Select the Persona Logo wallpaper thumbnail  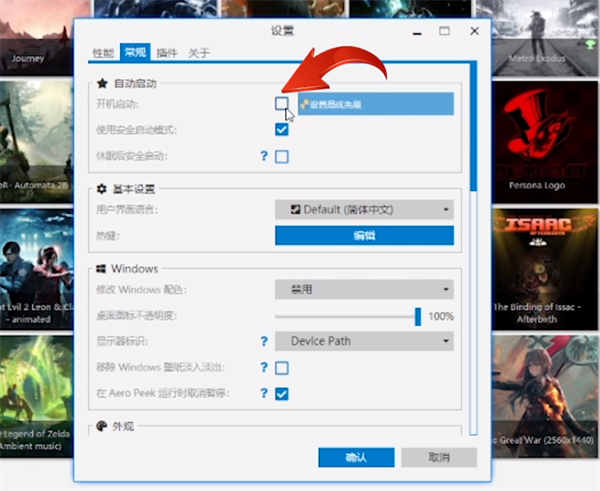click(538, 132)
